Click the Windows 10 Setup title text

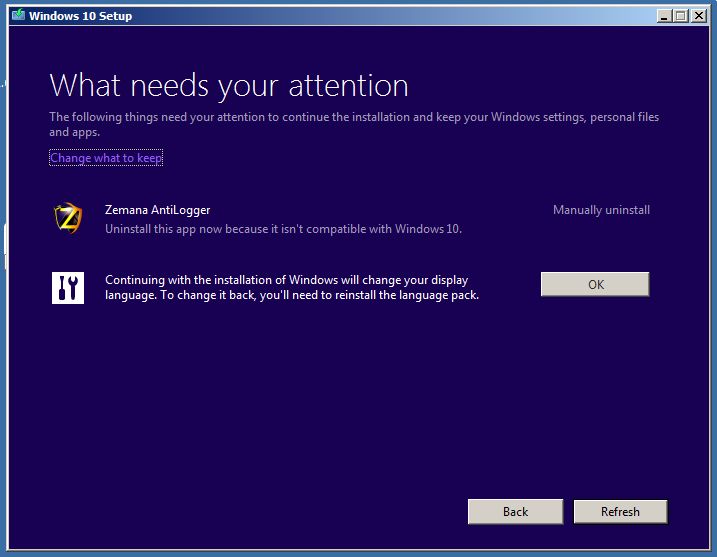tap(80, 16)
